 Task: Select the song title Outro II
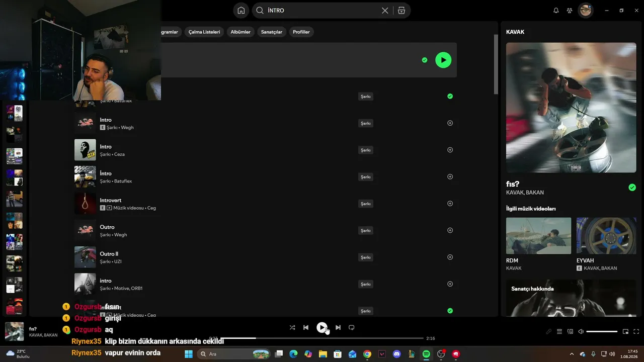pyautogui.click(x=109, y=254)
